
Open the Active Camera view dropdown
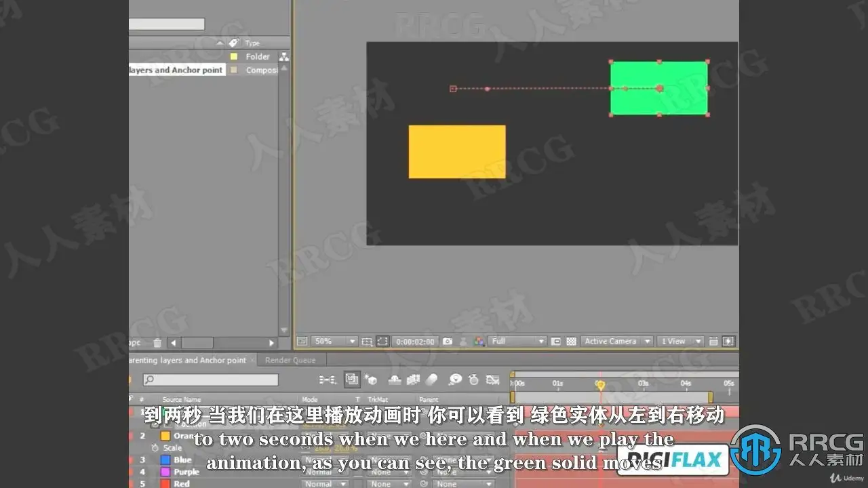pos(617,342)
